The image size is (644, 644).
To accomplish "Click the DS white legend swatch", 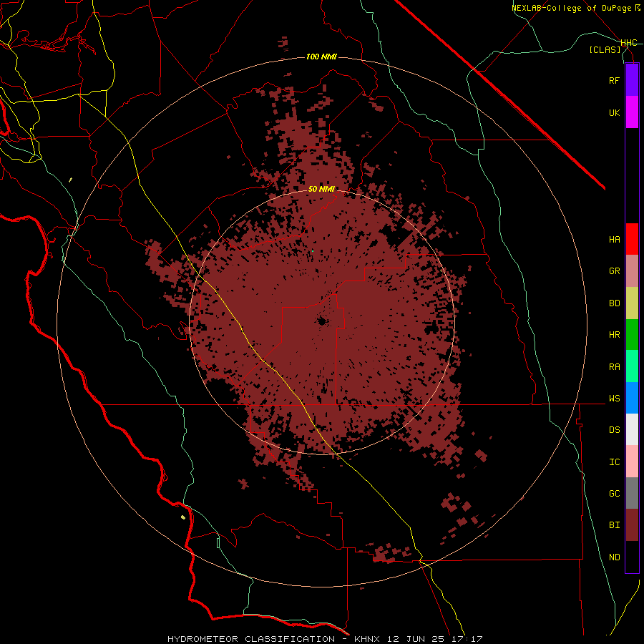I will coord(632,429).
